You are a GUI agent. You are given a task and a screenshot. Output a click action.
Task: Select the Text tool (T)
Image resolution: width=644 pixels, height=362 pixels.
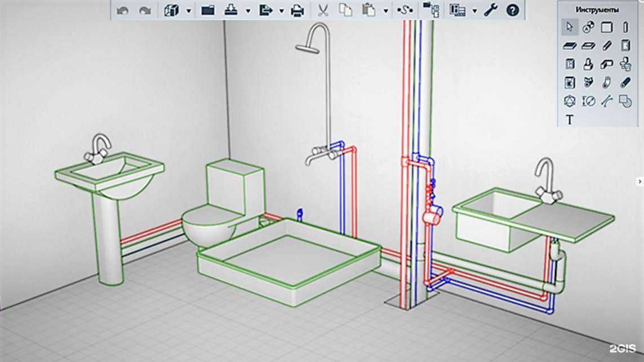click(x=570, y=120)
